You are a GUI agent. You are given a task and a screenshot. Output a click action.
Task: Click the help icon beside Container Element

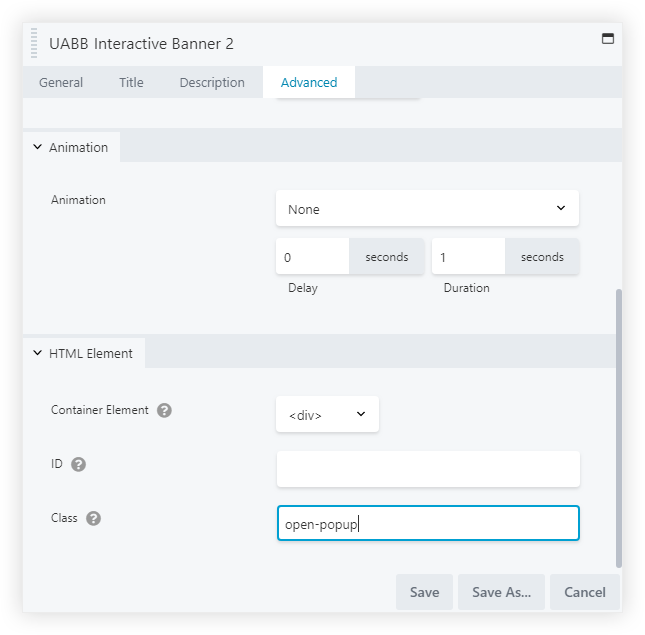(164, 410)
